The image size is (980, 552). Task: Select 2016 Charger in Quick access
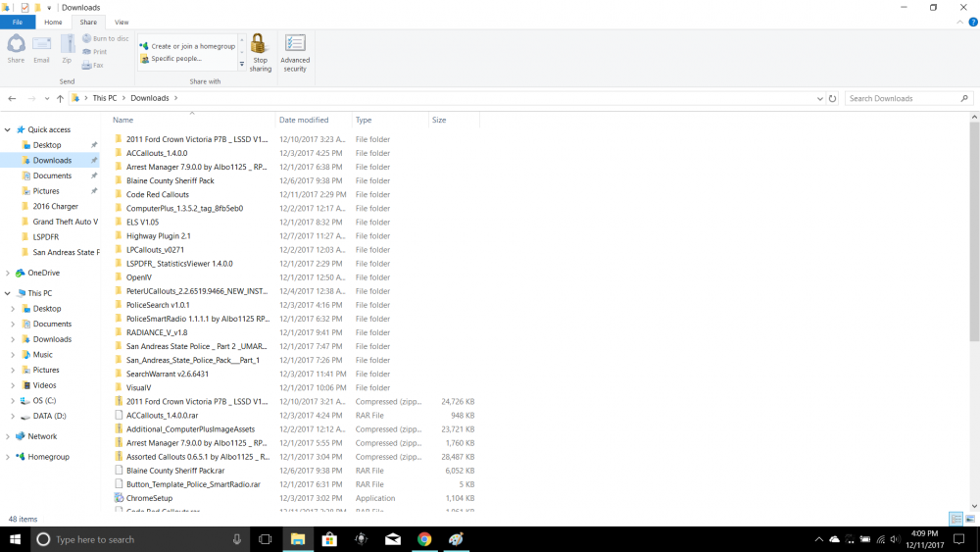55,206
